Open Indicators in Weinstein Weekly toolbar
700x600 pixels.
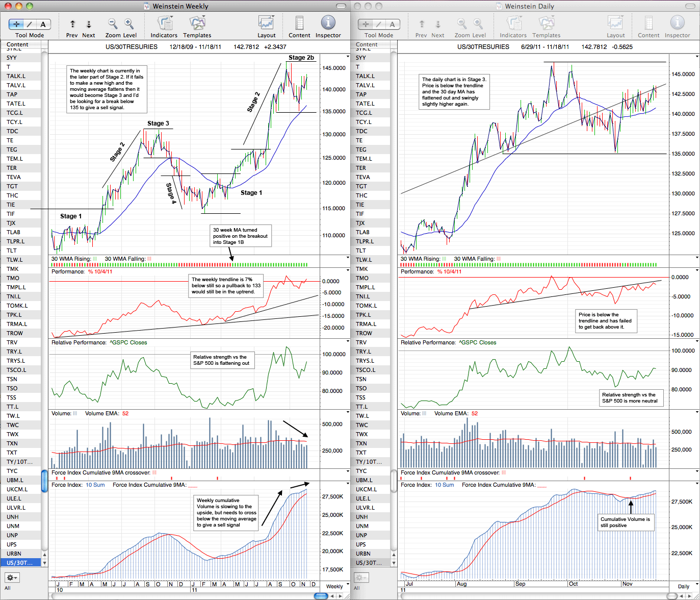tap(164, 23)
